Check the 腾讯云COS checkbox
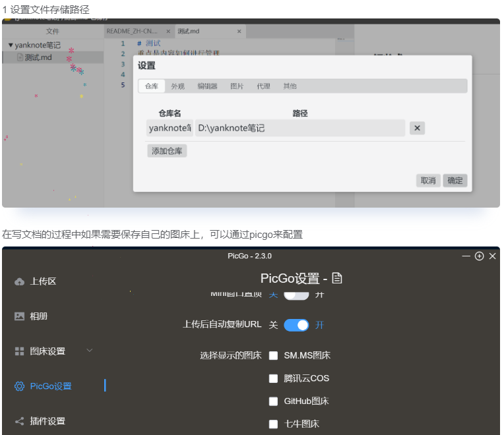Viewport: 504px width, 435px height. (274, 379)
